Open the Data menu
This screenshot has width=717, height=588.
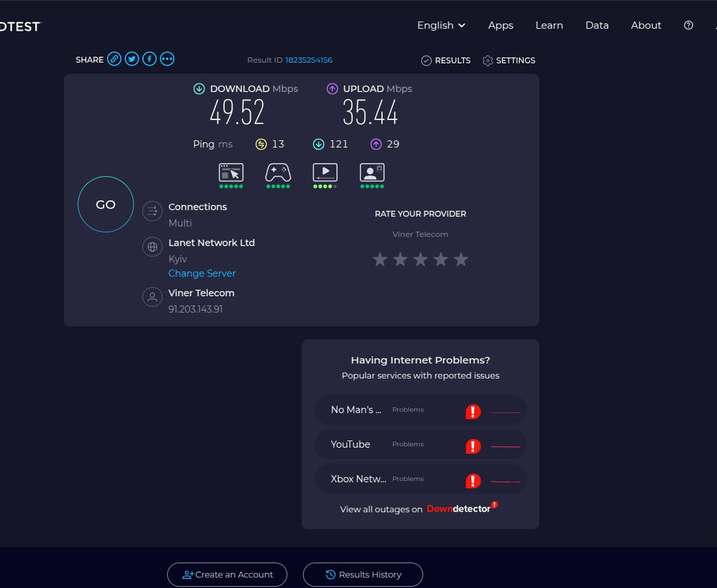click(x=597, y=25)
